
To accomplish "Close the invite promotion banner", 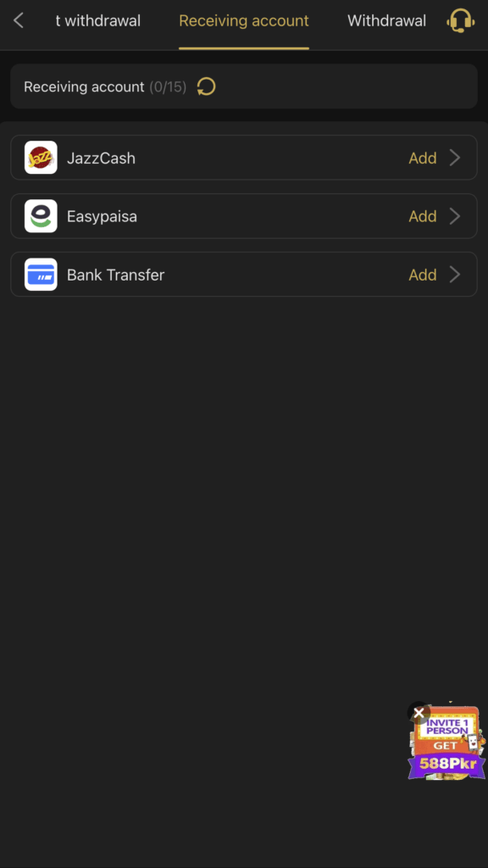I will [x=419, y=713].
